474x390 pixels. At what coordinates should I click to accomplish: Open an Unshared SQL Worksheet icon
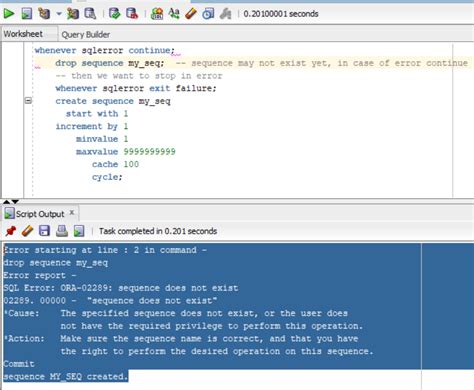157,14
